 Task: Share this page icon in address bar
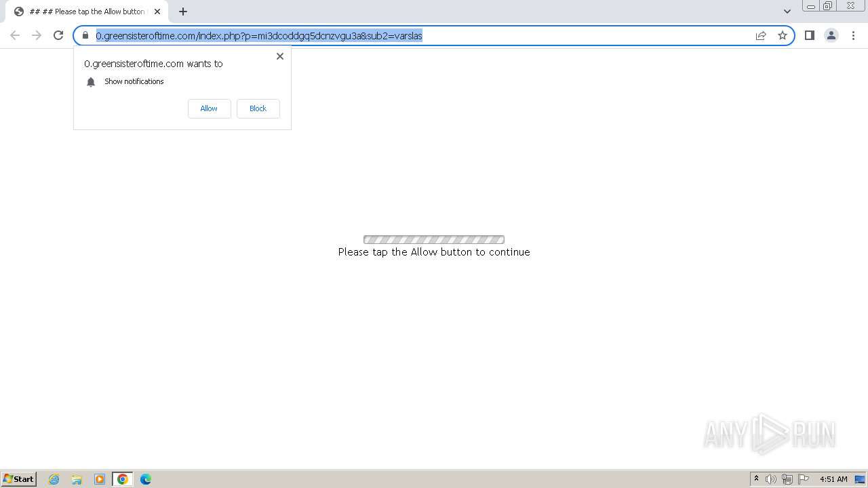(x=761, y=35)
